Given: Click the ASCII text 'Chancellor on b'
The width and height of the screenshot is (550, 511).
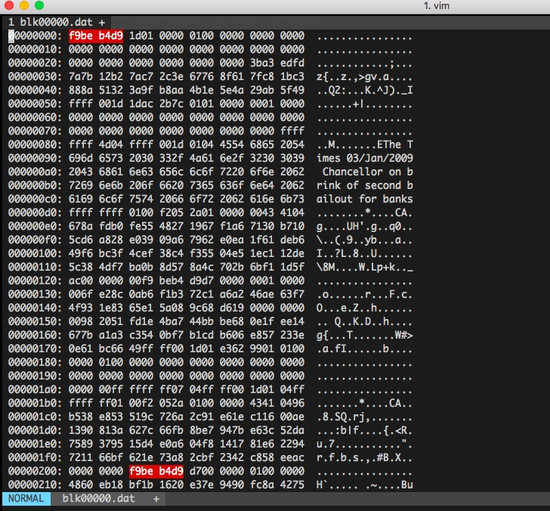Looking at the screenshot, I should click(x=368, y=172).
